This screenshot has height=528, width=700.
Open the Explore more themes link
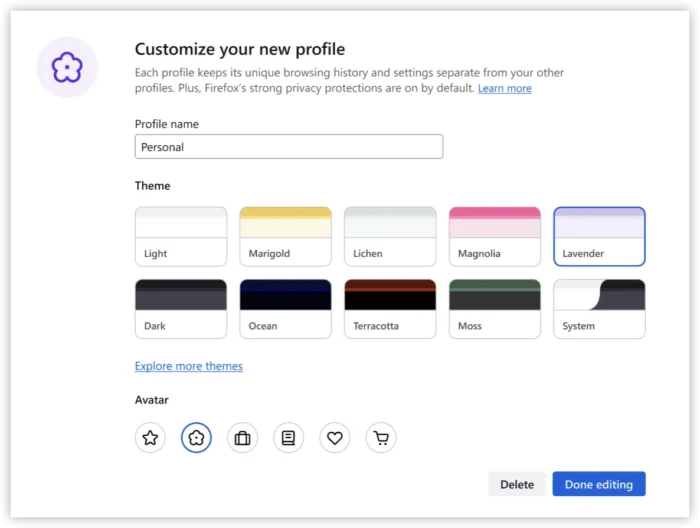tap(189, 366)
